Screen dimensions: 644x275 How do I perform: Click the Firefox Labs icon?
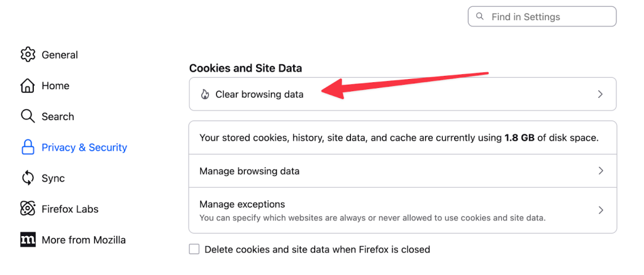coord(28,209)
